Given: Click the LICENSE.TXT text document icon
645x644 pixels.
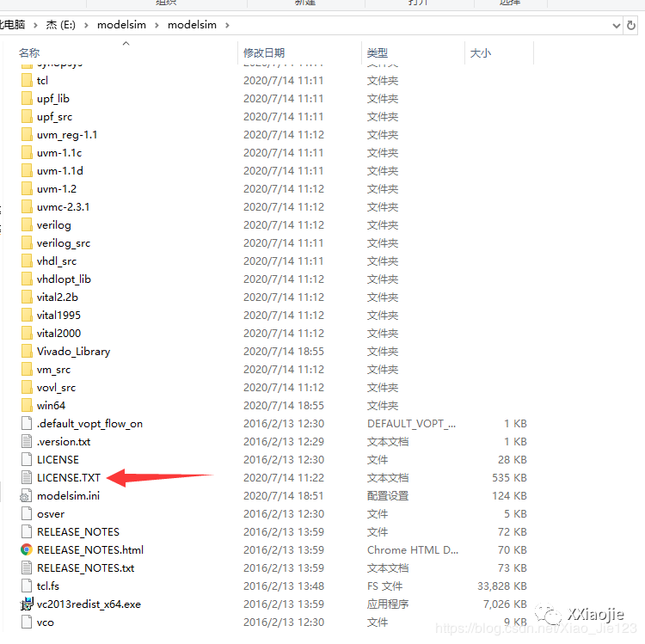Looking at the screenshot, I should (27, 478).
